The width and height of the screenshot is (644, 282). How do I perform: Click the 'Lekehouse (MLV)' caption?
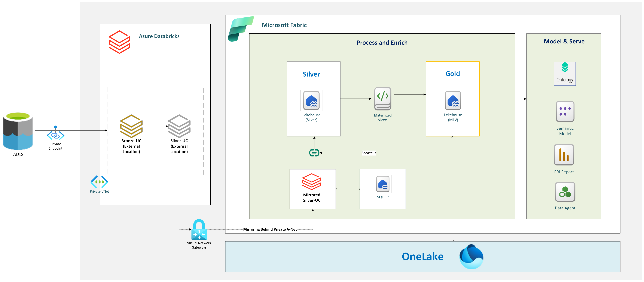point(453,117)
